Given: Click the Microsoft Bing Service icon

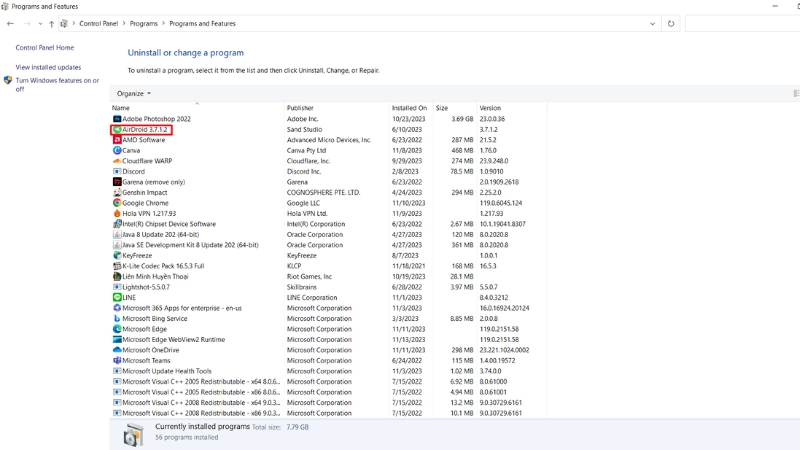Looking at the screenshot, I should (x=117, y=318).
